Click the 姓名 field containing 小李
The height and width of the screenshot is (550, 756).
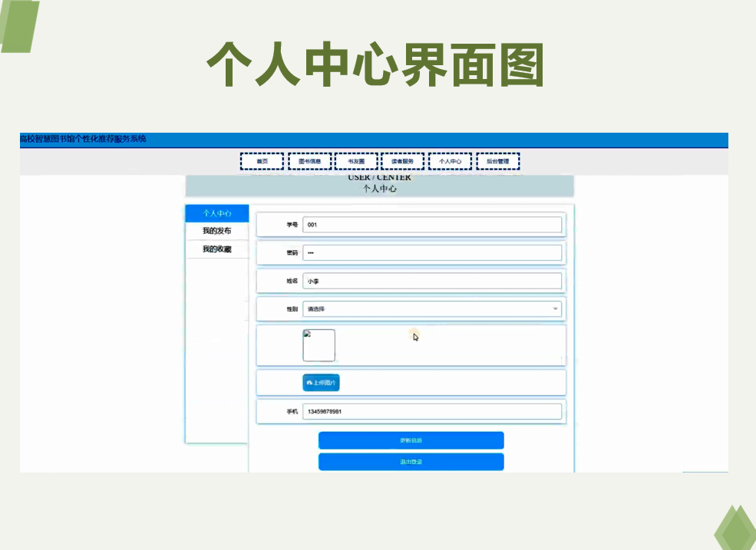click(432, 281)
